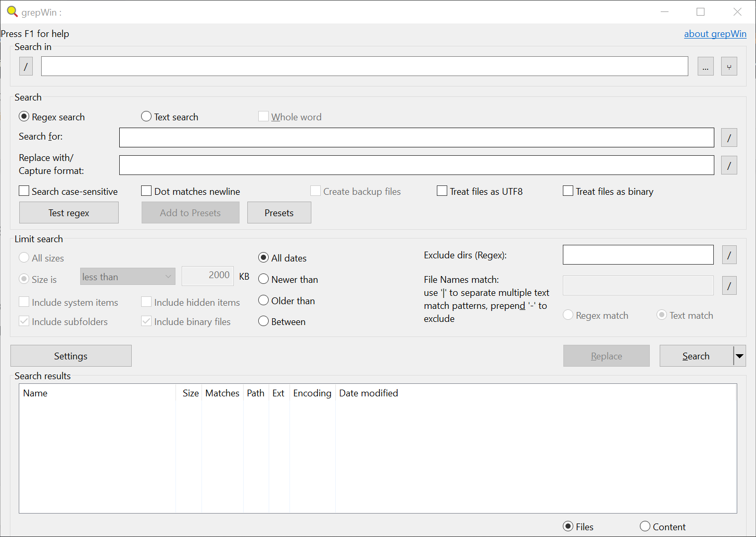The height and width of the screenshot is (537, 756).
Task: Click the slash button left of Search in path
Action: pos(26,66)
